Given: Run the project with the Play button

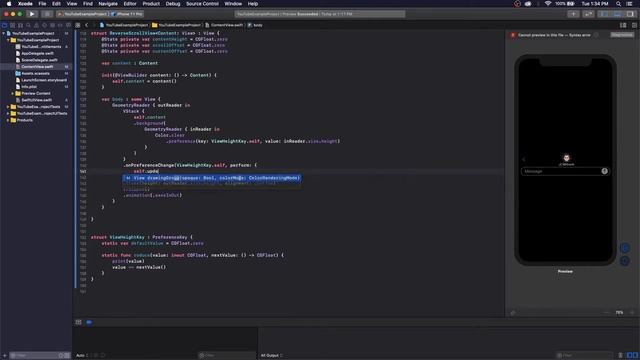Looking at the screenshot, I should 32,14.
